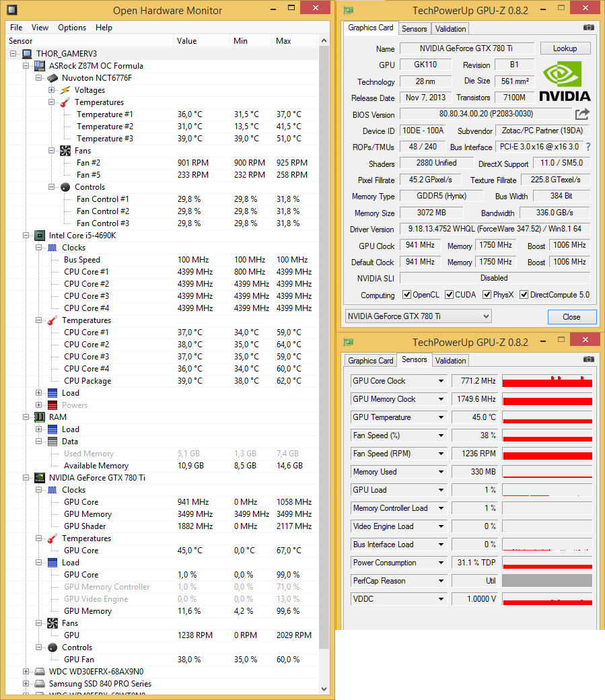Image resolution: width=605 pixels, height=700 pixels.
Task: Click the Samsung SSD 840 PRO drive icon
Action: [x=40, y=683]
